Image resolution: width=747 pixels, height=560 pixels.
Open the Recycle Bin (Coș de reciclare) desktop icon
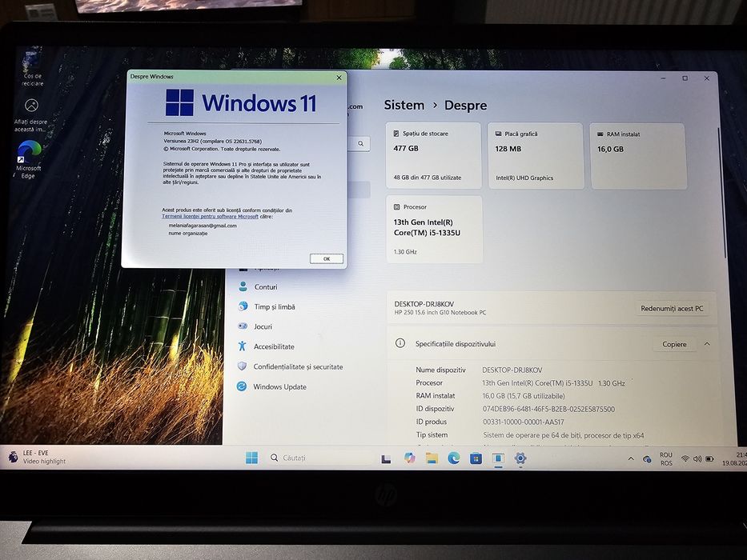(32, 66)
